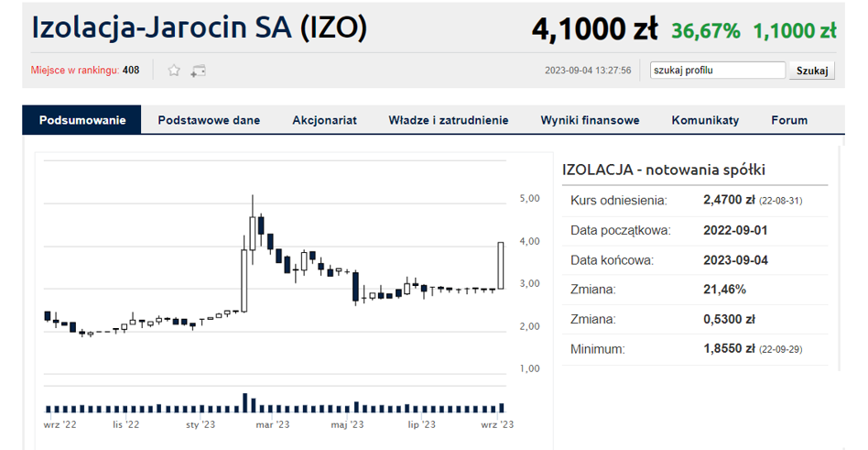Click the lip '23 axis label

click(x=422, y=424)
